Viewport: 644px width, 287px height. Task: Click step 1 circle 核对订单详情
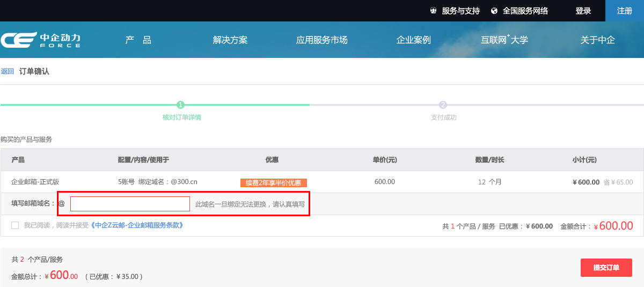(x=181, y=105)
